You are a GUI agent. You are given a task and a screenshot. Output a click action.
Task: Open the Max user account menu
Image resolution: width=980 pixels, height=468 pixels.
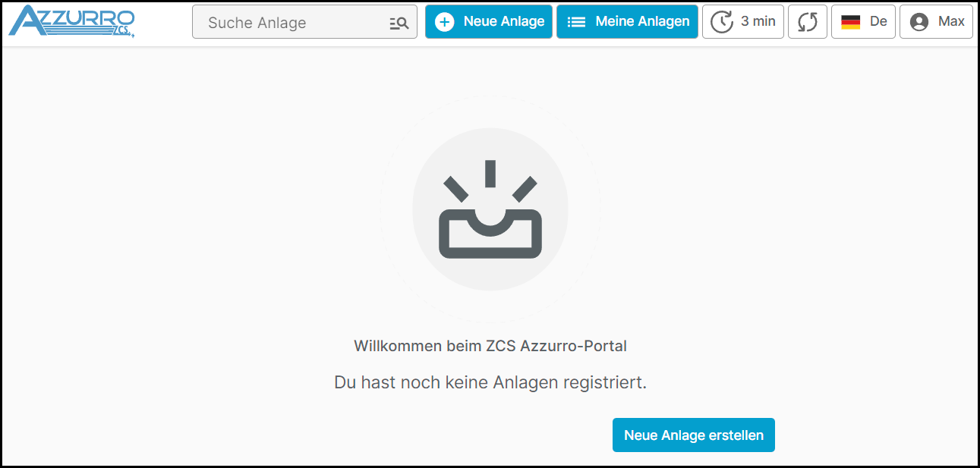tap(936, 21)
